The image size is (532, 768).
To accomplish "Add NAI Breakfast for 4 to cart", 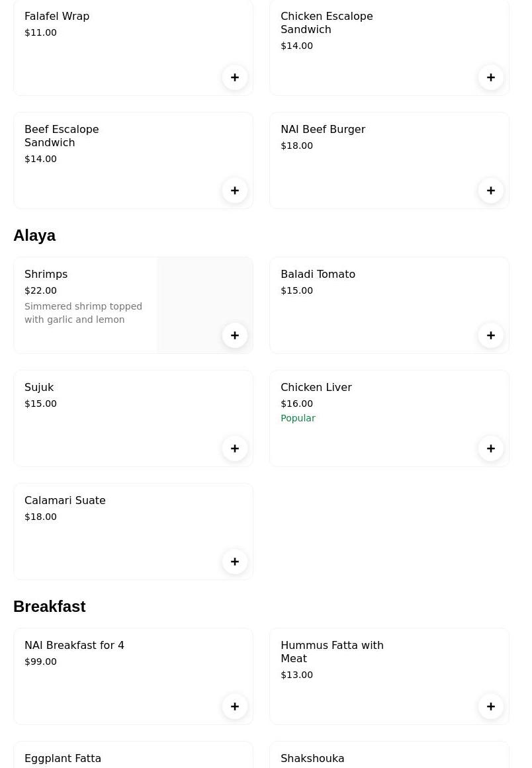I will coord(235,706).
